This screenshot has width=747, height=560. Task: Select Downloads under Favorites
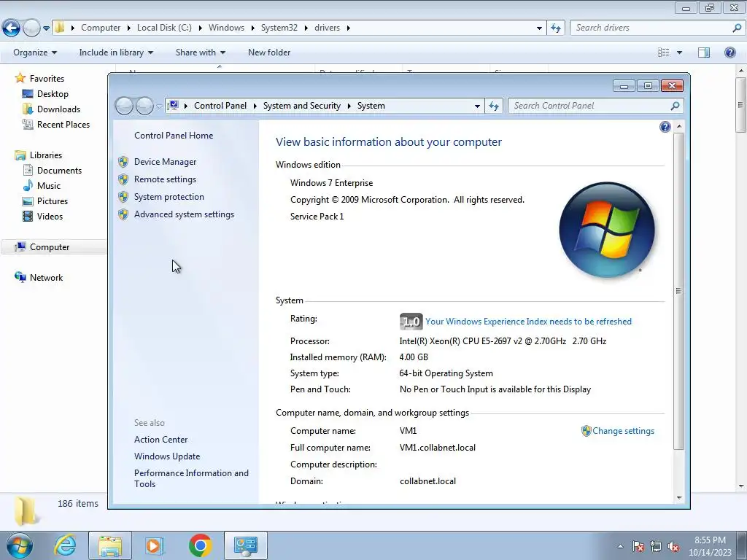(x=58, y=109)
